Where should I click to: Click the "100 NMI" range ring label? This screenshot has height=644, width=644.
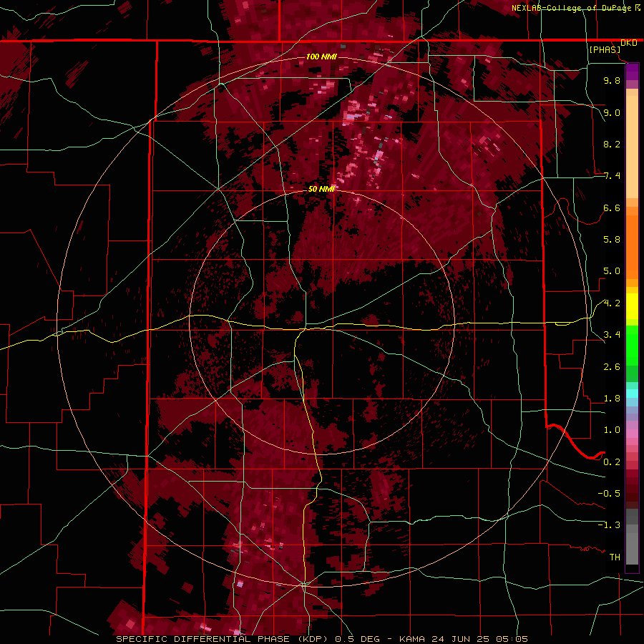(x=321, y=57)
